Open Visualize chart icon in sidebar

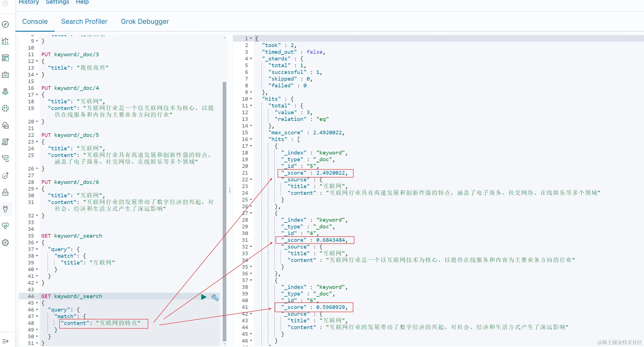5,41
